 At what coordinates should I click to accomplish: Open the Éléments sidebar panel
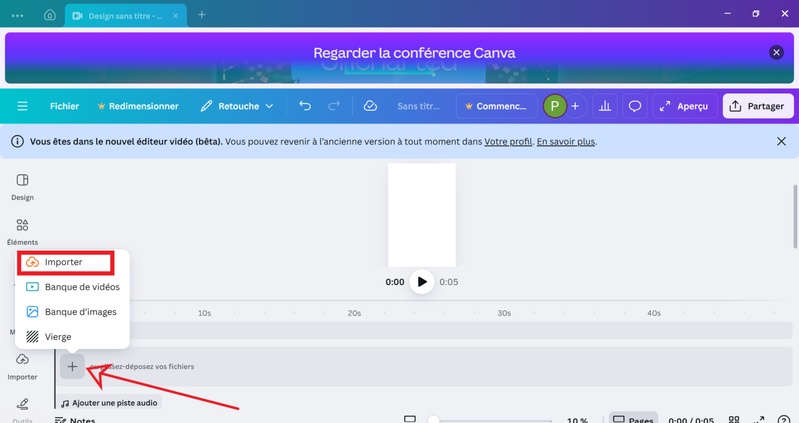(22, 232)
